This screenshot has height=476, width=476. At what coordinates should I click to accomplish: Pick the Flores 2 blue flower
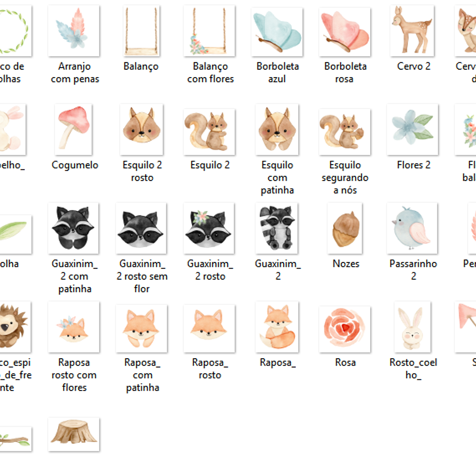(x=412, y=129)
